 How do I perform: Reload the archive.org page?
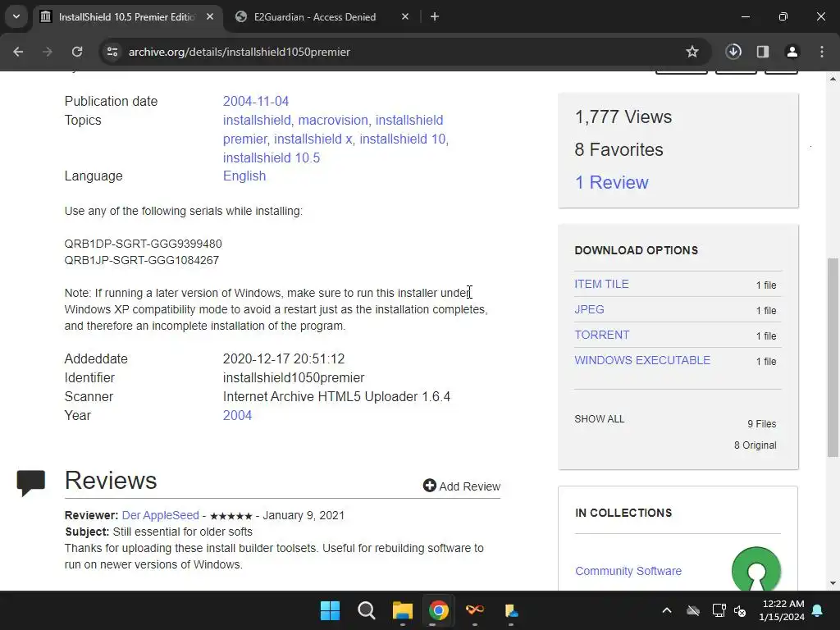77,52
